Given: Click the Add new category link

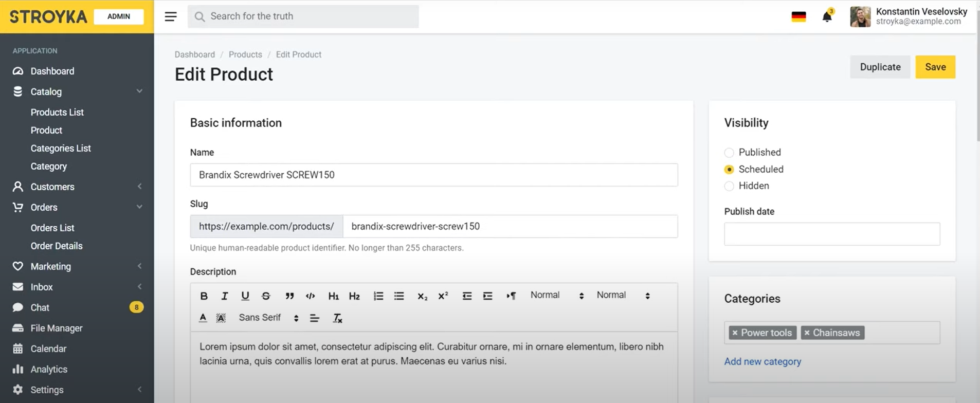Looking at the screenshot, I should tap(763, 361).
